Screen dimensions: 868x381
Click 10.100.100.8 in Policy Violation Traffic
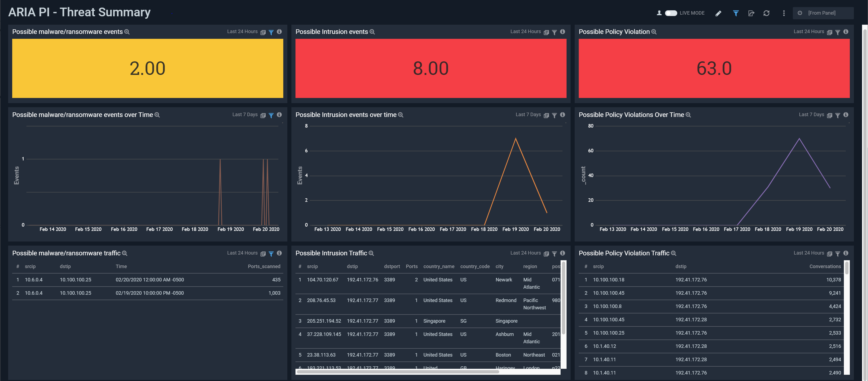[607, 307]
